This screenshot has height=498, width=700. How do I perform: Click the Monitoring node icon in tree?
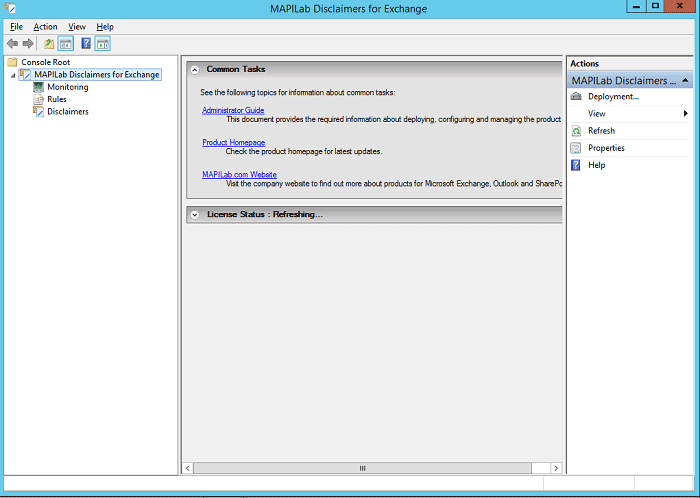(x=38, y=87)
